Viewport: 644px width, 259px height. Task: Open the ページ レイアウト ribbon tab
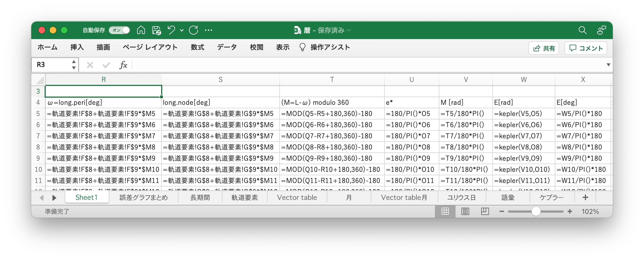150,47
